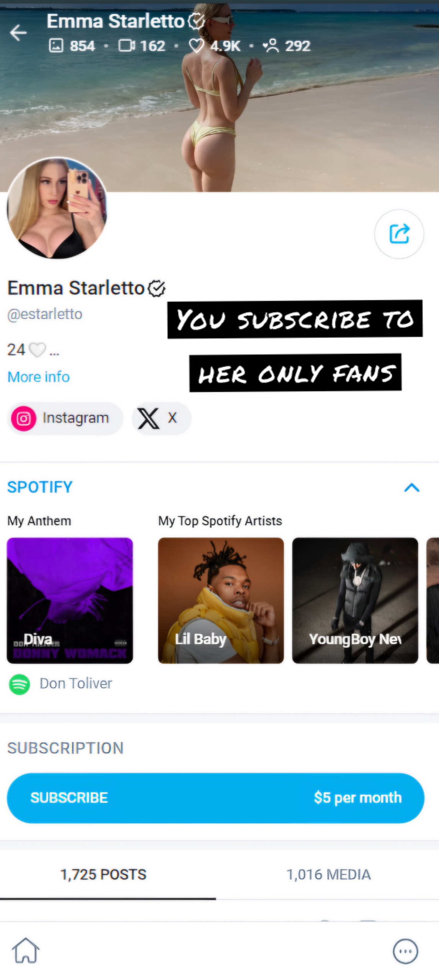
Task: Open the chat bubble messages icon
Action: click(405, 951)
